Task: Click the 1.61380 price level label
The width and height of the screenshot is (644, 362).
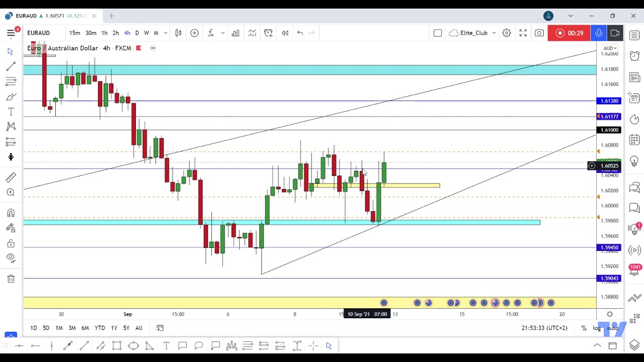Action: [609, 101]
